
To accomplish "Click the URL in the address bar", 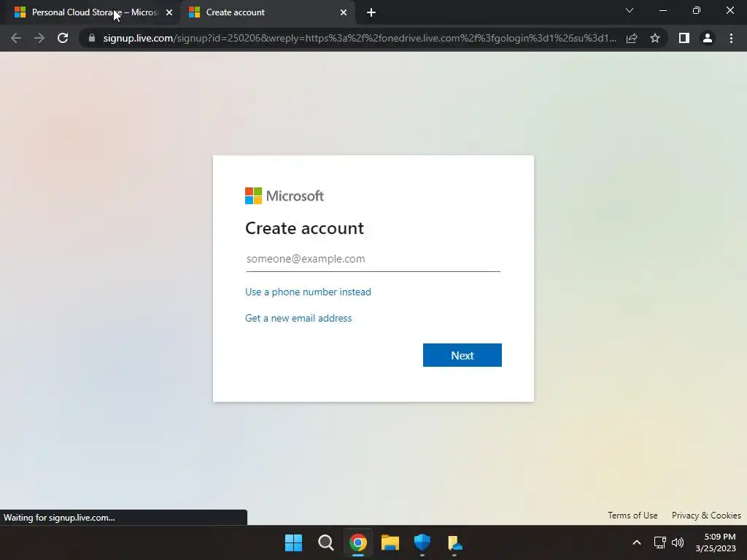I will (x=360, y=38).
